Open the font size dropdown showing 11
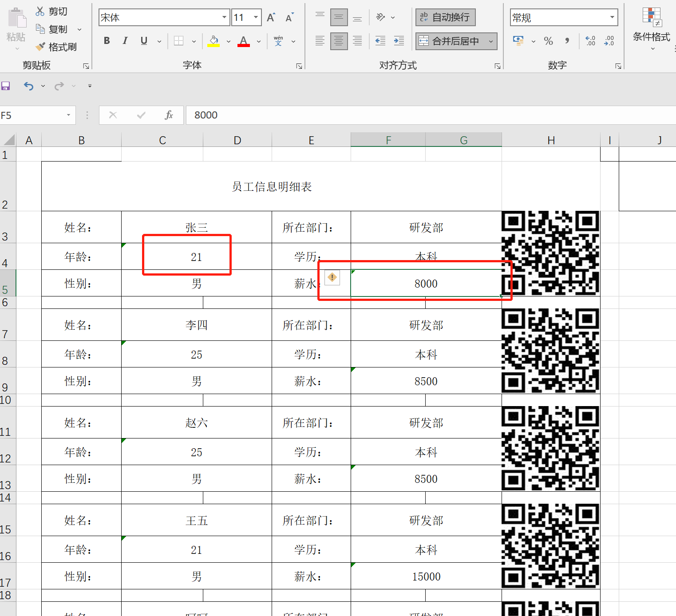 pyautogui.click(x=255, y=17)
